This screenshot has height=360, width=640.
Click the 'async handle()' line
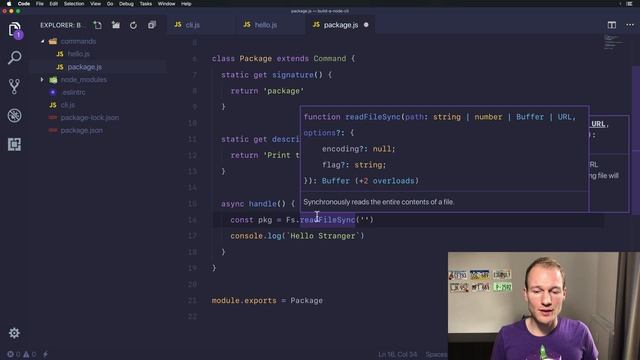(x=258, y=204)
